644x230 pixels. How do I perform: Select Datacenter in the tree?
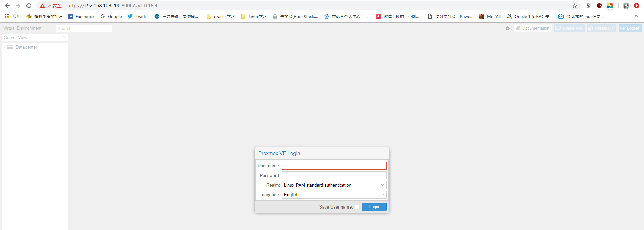26,47
